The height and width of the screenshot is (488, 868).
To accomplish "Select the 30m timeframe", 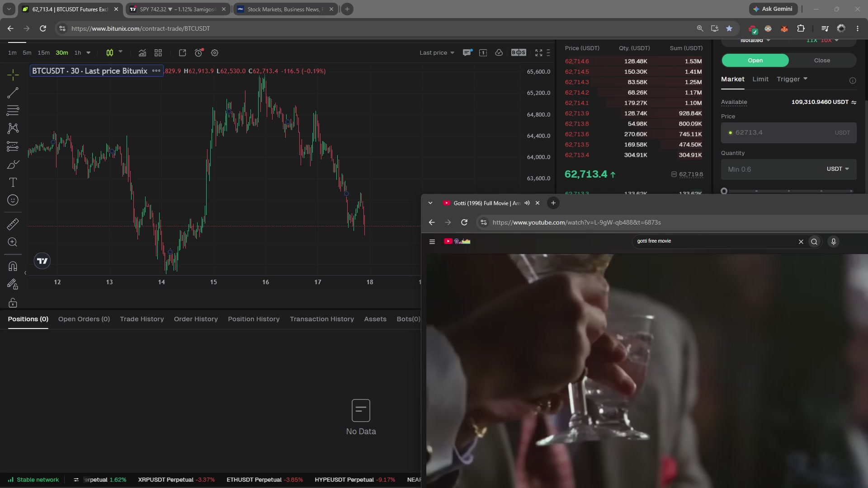I will pyautogui.click(x=61, y=53).
